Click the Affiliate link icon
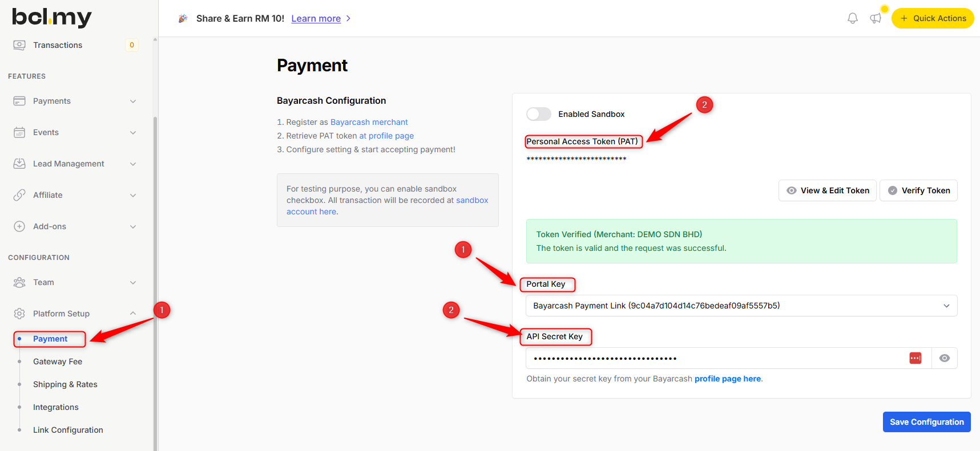This screenshot has width=980, height=451. point(19,195)
